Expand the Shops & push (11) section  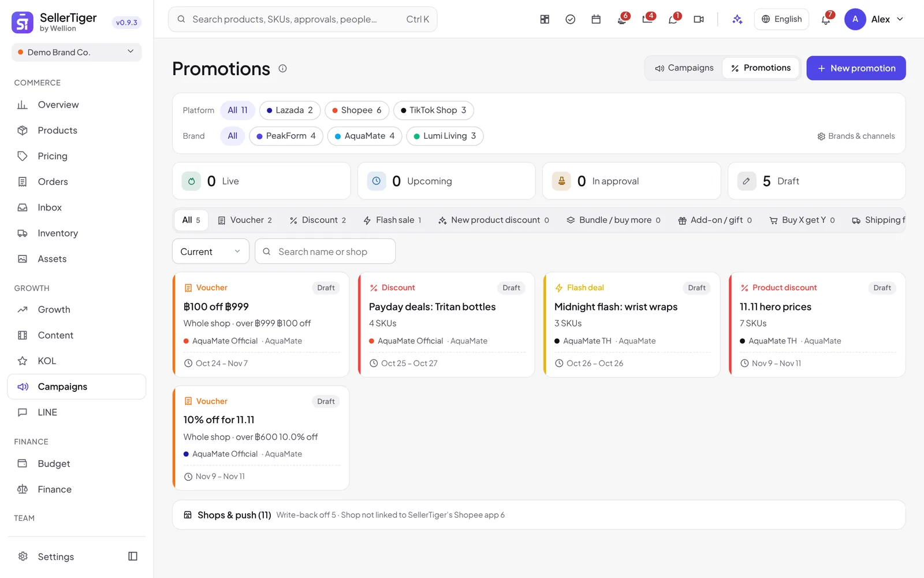click(x=539, y=515)
